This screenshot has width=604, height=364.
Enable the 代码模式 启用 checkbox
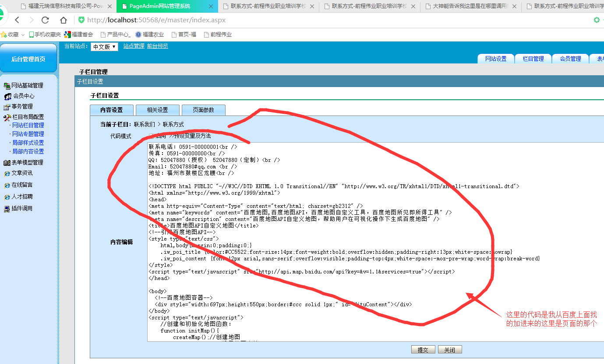click(152, 136)
